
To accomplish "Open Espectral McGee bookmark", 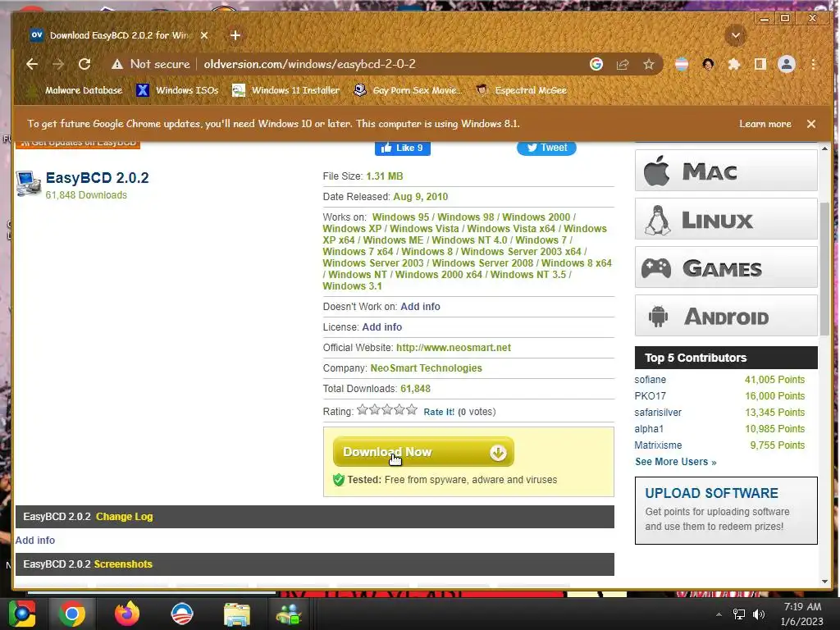I will pos(522,90).
